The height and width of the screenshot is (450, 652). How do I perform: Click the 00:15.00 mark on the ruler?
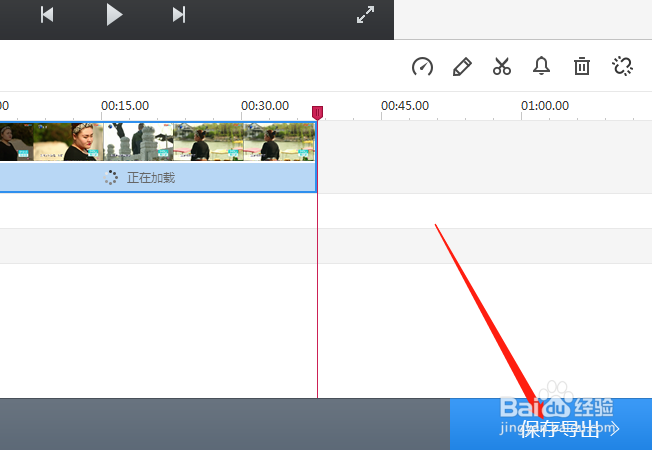coord(125,106)
